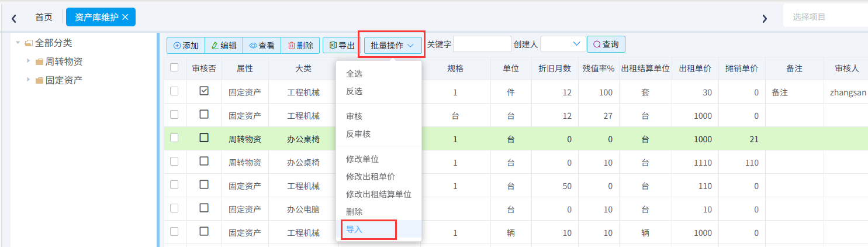The image size is (868, 247).
Task: Choose 导入 from the batch menu
Action: (x=354, y=229)
